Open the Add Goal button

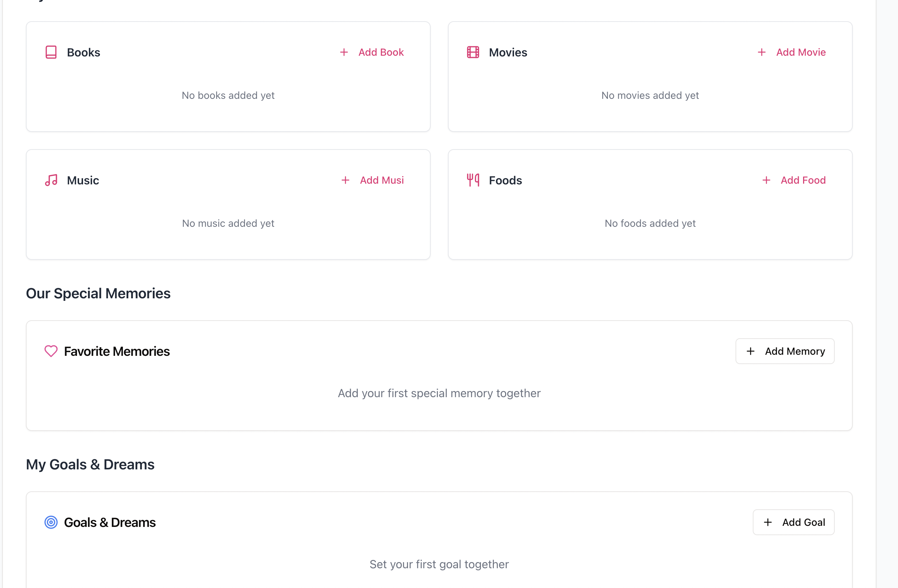(x=793, y=522)
